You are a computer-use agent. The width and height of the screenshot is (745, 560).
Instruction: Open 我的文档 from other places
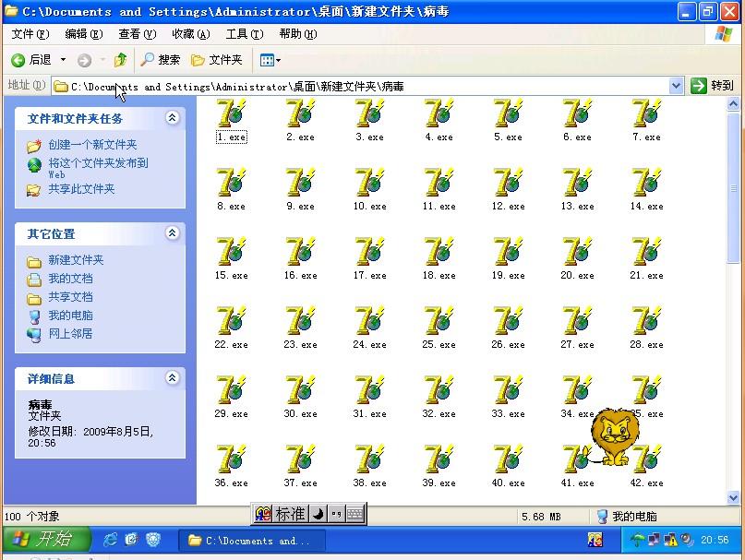tap(70, 279)
